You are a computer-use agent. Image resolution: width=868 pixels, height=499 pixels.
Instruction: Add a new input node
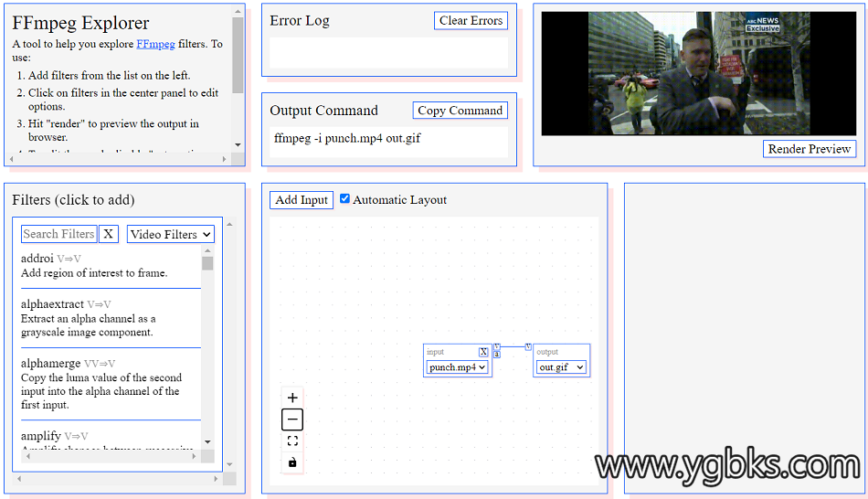click(x=302, y=200)
